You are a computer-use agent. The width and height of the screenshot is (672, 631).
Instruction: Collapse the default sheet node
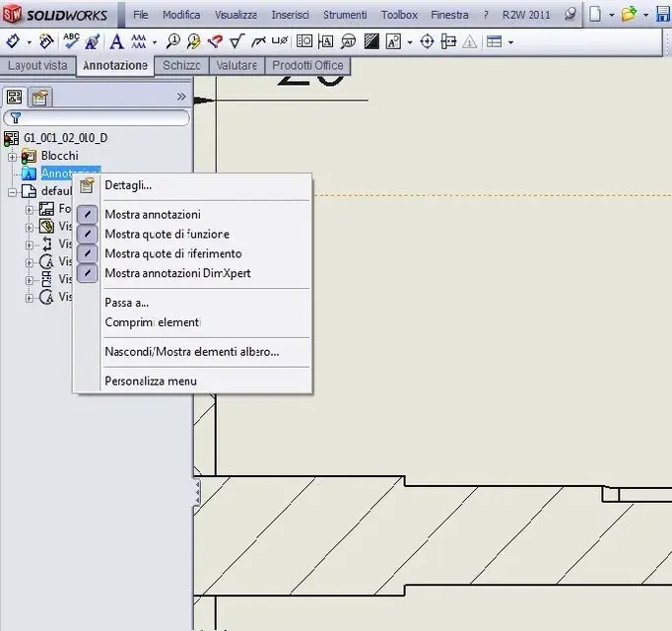point(13,192)
